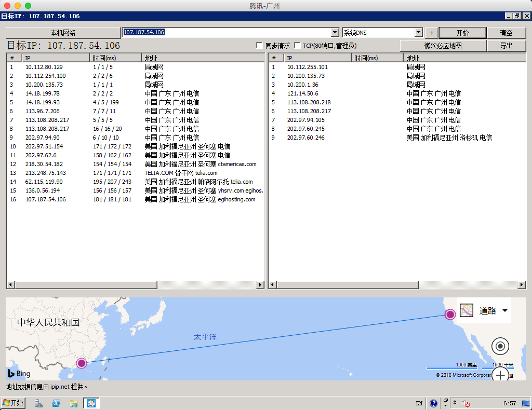
Task: Expand the 道路 map type dropdown arrow
Action: coord(504,310)
